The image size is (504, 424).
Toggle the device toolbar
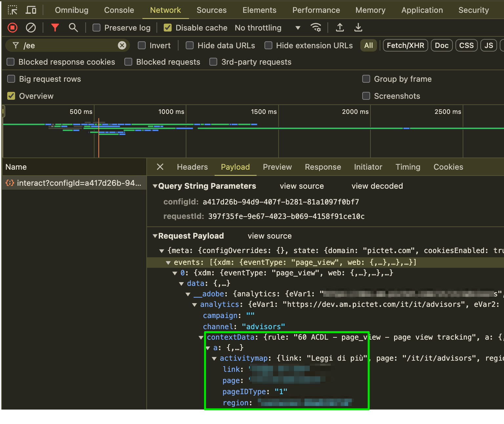tap(31, 10)
